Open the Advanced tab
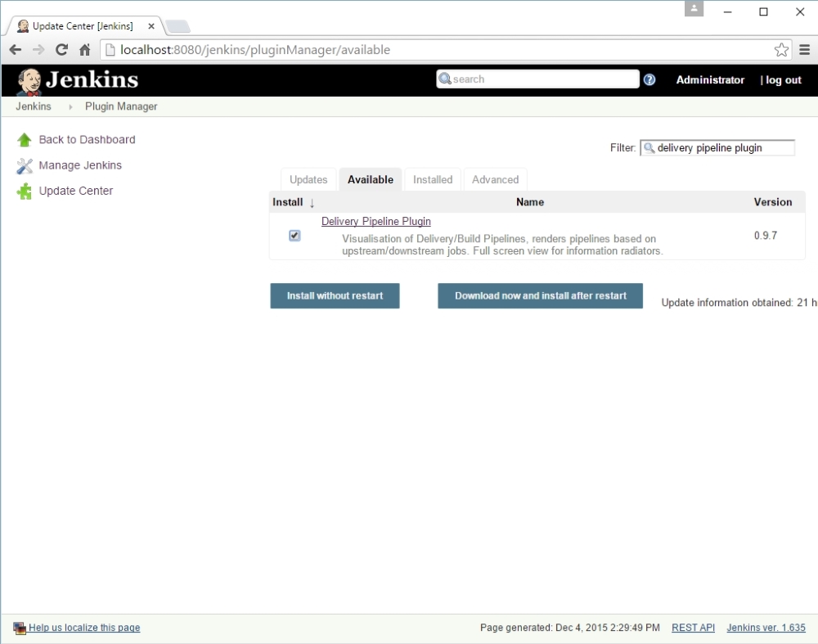This screenshot has width=818, height=644. [x=496, y=179]
